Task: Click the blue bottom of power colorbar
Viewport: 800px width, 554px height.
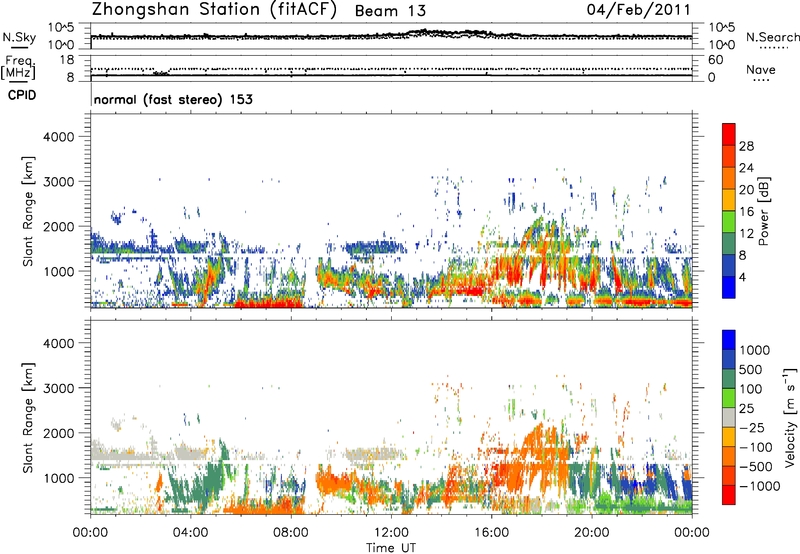Action: [x=729, y=287]
